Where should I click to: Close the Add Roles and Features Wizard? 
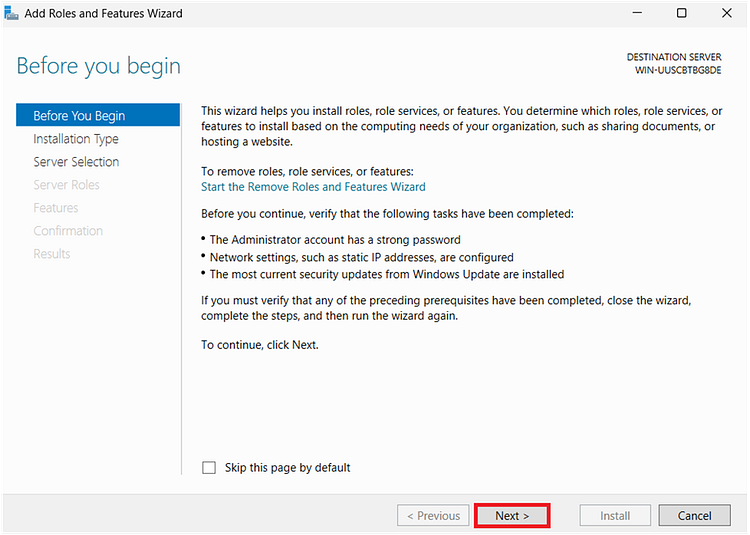727,13
